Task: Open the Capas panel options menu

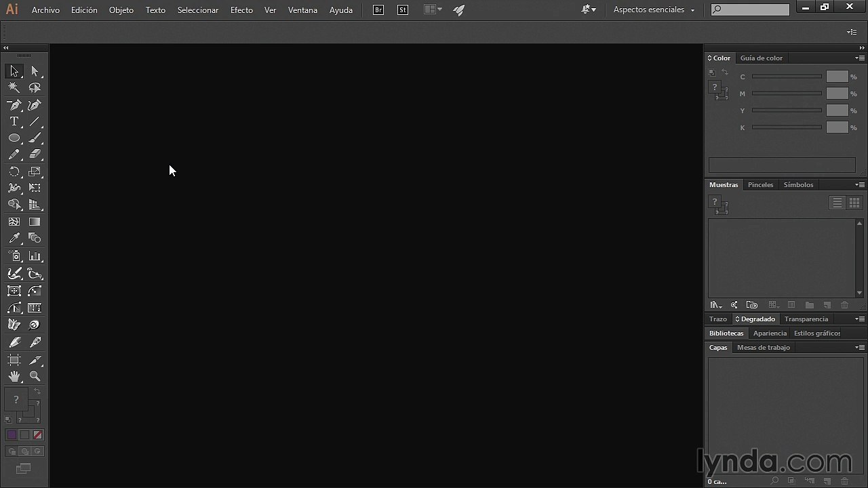Action: [860, 348]
